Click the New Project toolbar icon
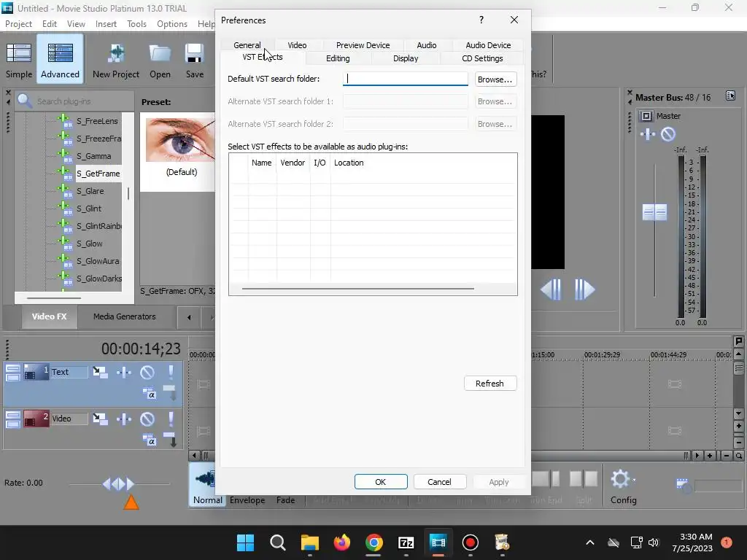 (116, 53)
